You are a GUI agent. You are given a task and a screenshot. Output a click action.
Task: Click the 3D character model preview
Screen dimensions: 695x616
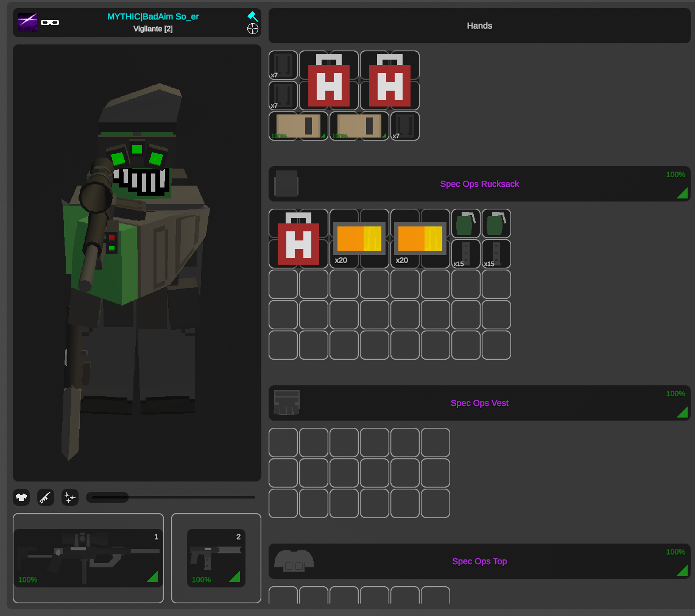(x=137, y=262)
